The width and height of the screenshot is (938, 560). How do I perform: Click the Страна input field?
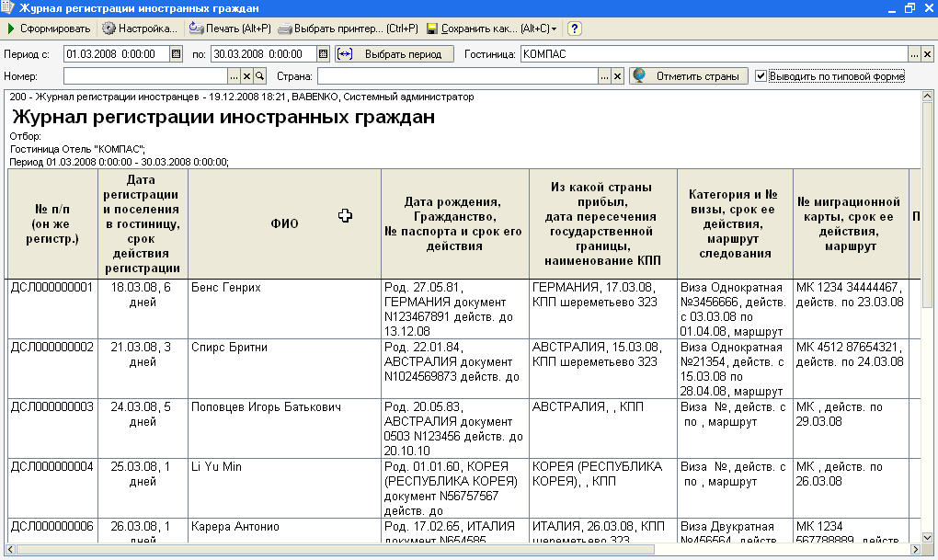pyautogui.click(x=458, y=76)
